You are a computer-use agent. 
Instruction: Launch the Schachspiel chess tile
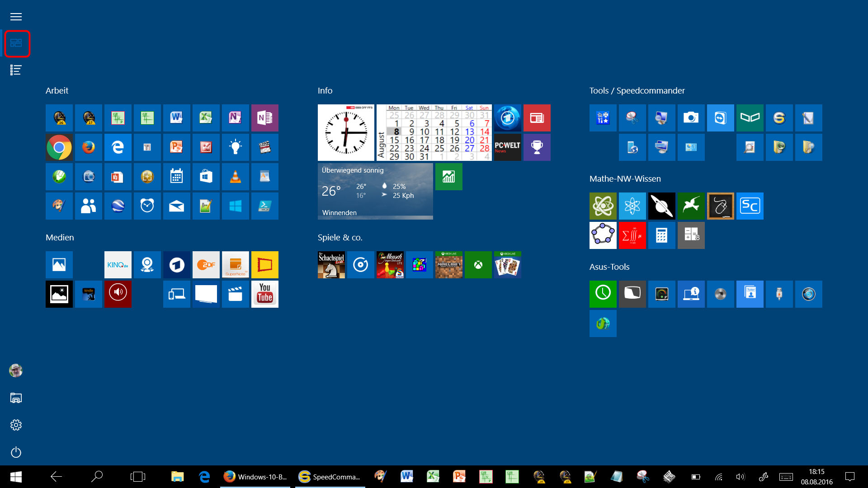(331, 265)
